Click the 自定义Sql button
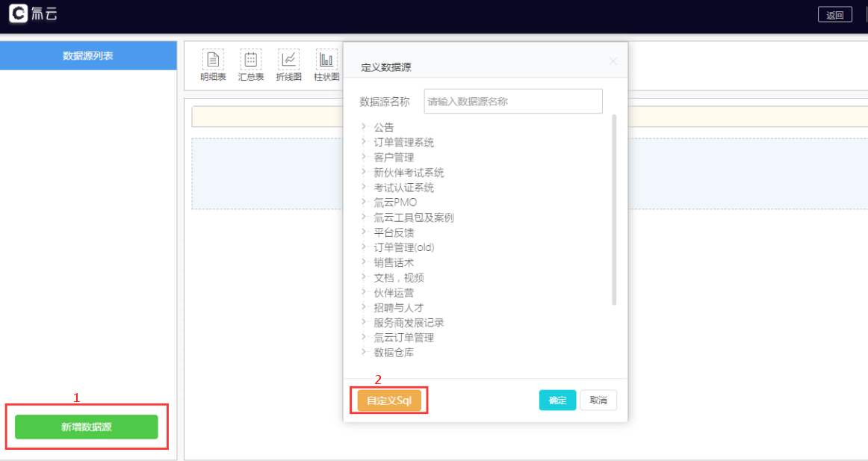 coord(389,400)
